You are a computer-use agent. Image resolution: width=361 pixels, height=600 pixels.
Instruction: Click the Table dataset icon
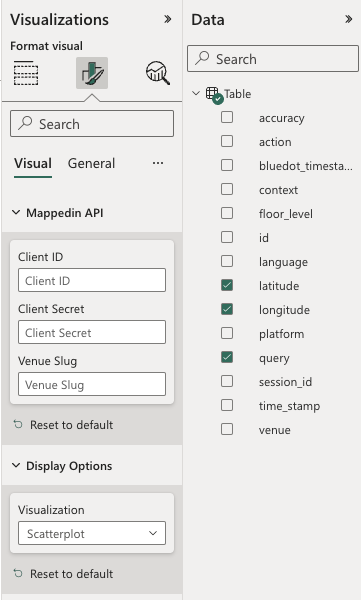click(x=213, y=94)
